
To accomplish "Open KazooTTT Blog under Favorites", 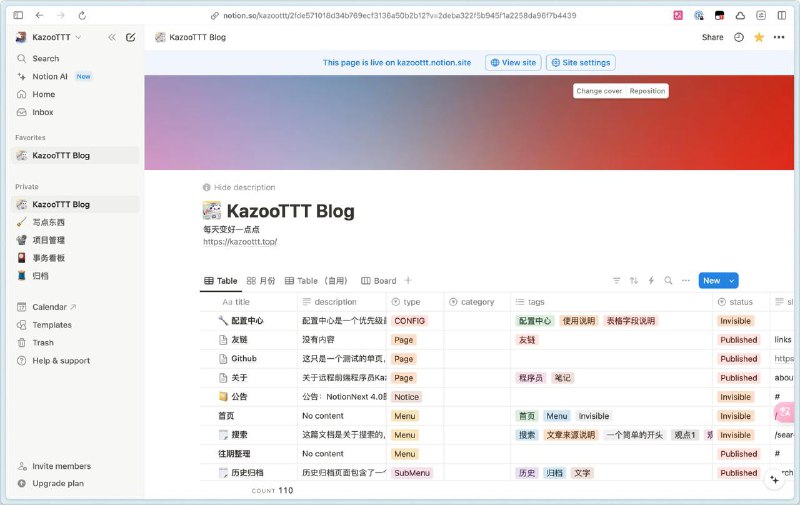I will click(x=75, y=156).
